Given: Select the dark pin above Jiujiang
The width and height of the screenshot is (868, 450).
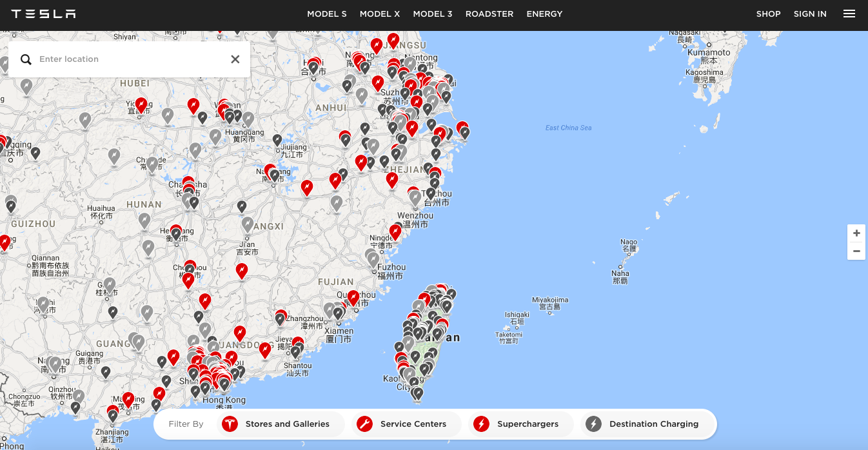Looking at the screenshot, I should (277, 139).
